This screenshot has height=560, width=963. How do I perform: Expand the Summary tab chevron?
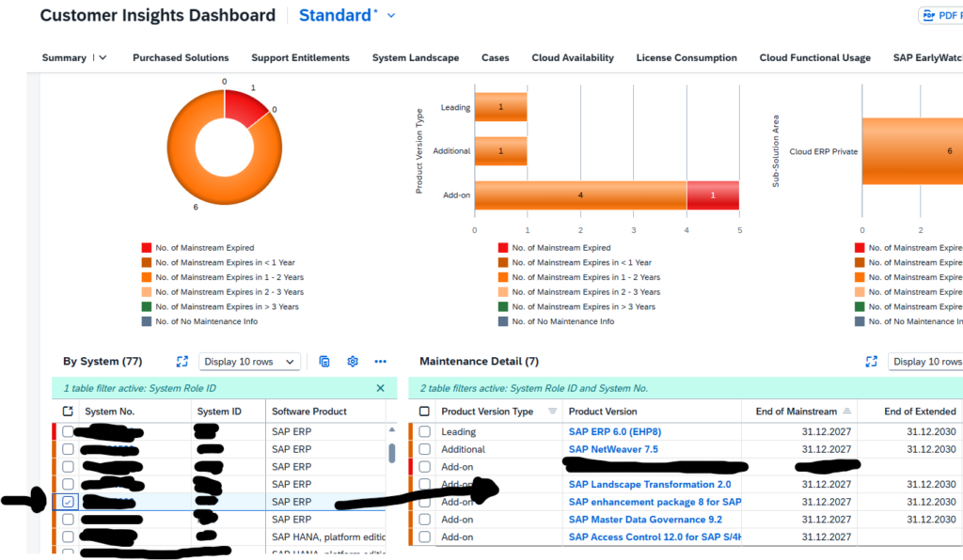point(103,58)
